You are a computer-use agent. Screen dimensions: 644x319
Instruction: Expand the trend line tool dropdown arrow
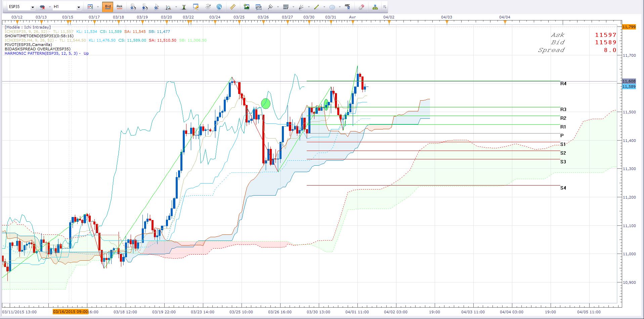(324, 7)
